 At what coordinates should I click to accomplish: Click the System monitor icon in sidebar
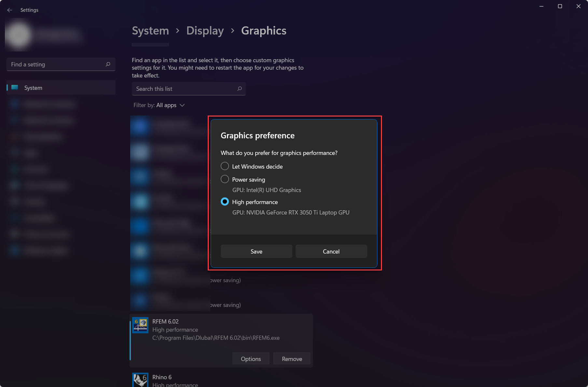[x=15, y=88]
